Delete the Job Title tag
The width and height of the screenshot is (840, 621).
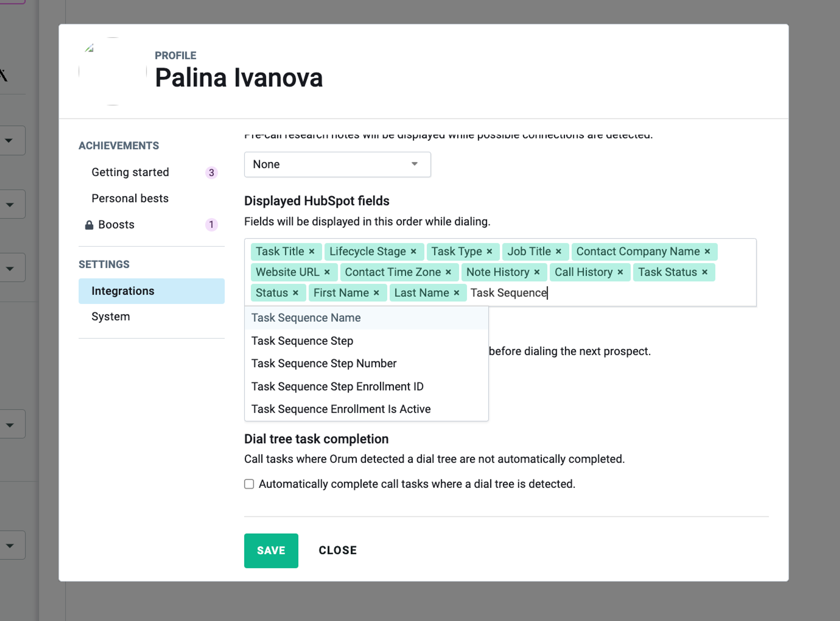coord(558,251)
